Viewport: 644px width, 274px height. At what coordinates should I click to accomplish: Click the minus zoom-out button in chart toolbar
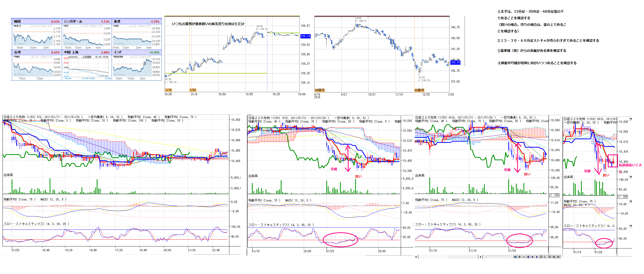[x=524, y=257]
